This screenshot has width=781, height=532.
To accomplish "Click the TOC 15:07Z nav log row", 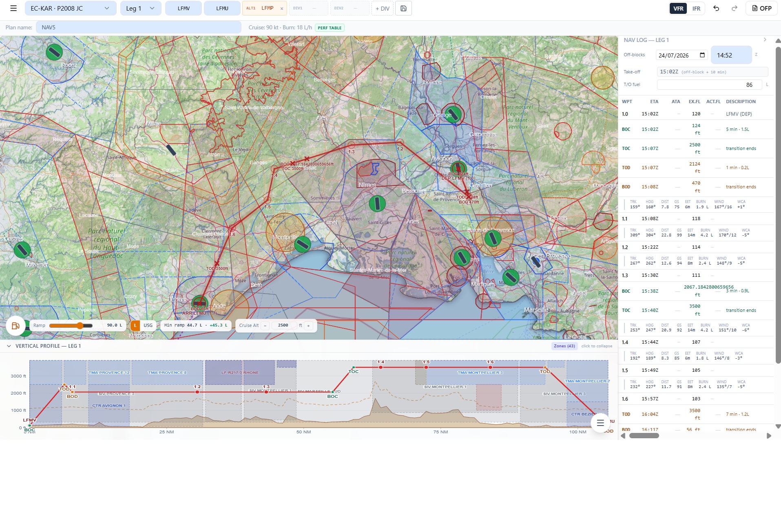I will [x=696, y=148].
